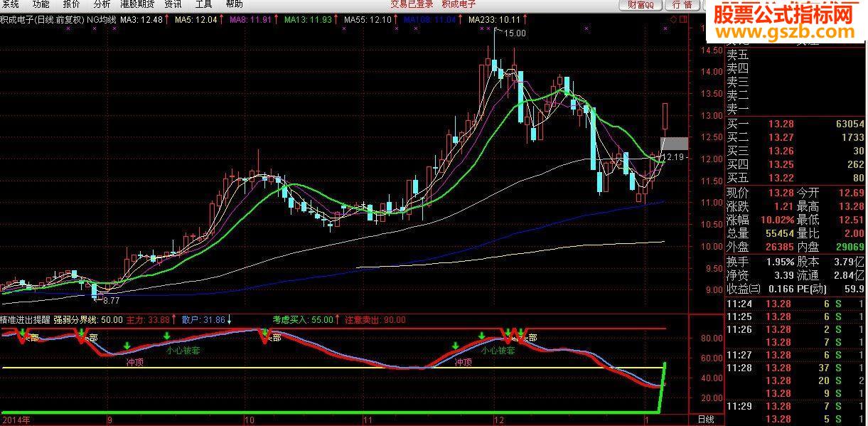Click the first 冲顶 label in indicator
Viewport: 868px width, 426px height.
coord(135,362)
